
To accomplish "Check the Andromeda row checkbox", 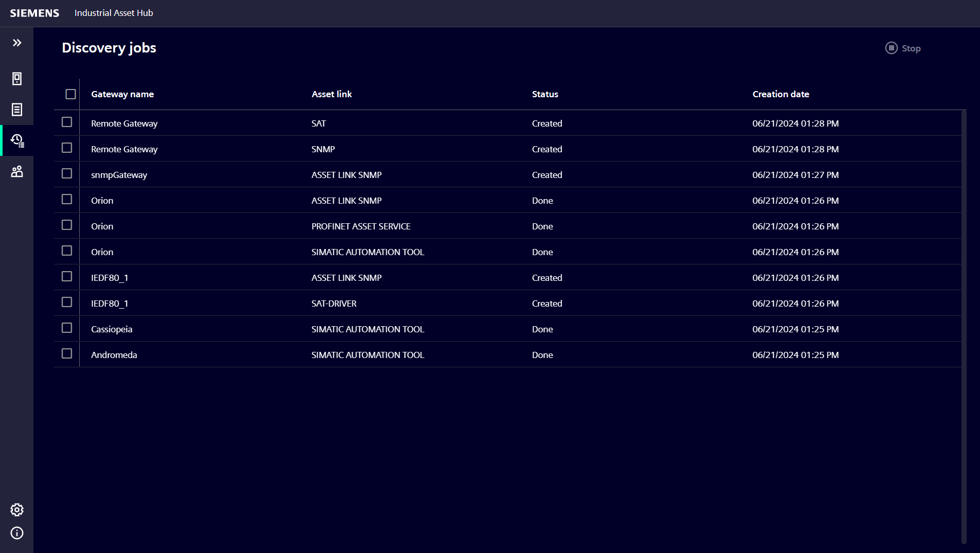I will click(x=67, y=354).
